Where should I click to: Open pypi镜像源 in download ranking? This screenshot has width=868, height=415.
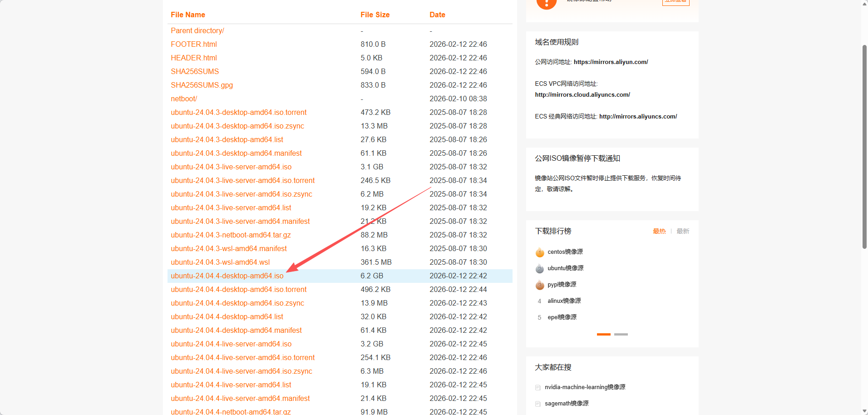click(x=562, y=285)
